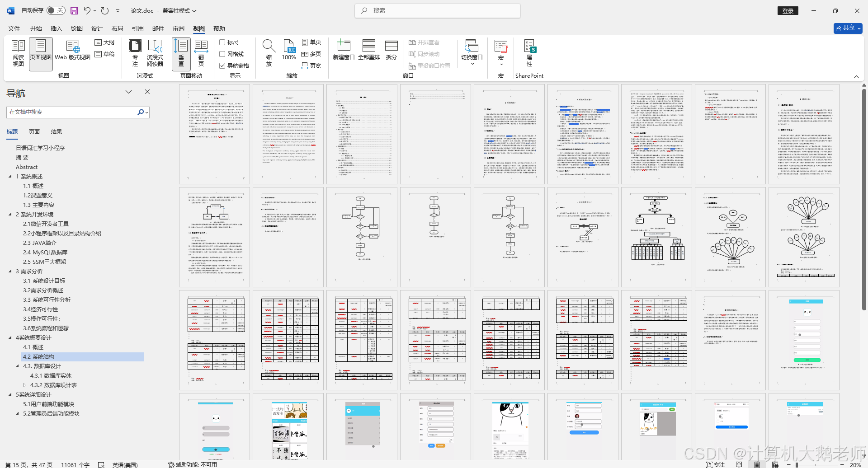868x468 pixels.
Task: Choose 多页 multiple pages zoom
Action: 311,54
